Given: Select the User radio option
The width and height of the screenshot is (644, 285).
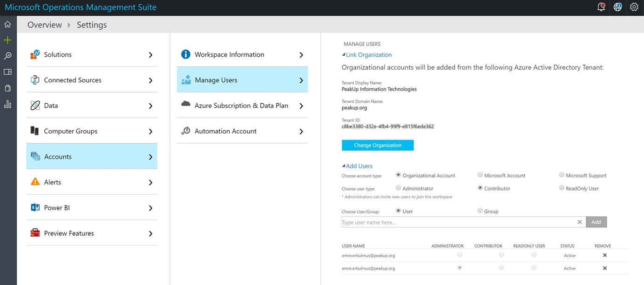Looking at the screenshot, I should point(399,211).
